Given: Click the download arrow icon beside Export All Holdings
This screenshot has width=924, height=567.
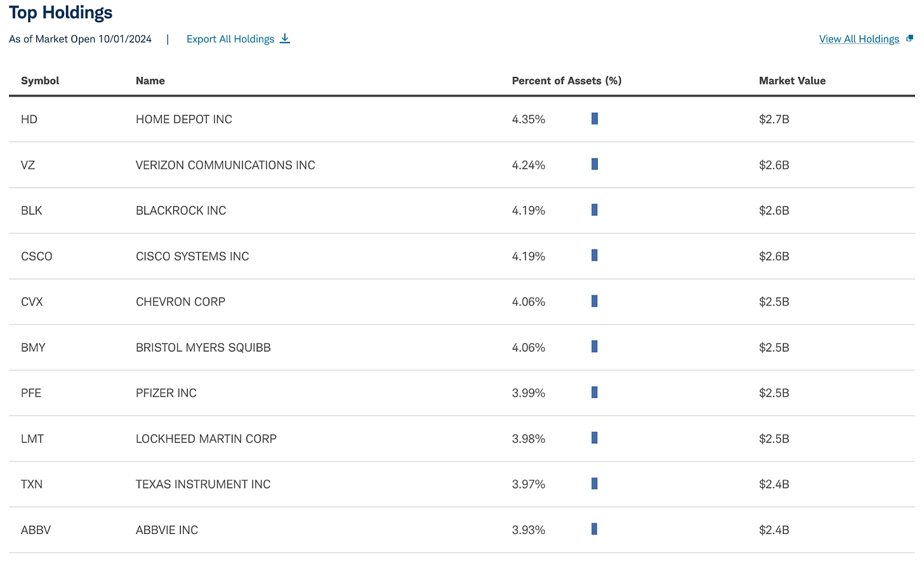Looking at the screenshot, I should click(285, 39).
